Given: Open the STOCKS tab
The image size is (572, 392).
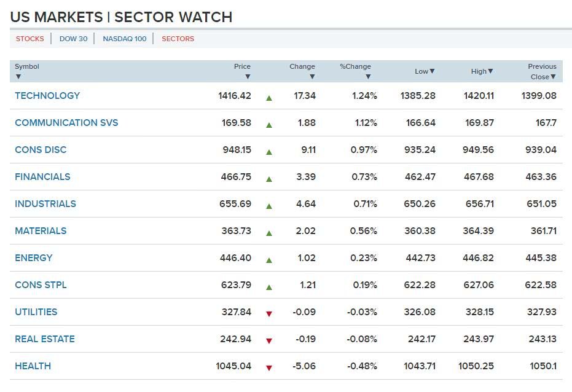Looking at the screenshot, I should (30, 39).
